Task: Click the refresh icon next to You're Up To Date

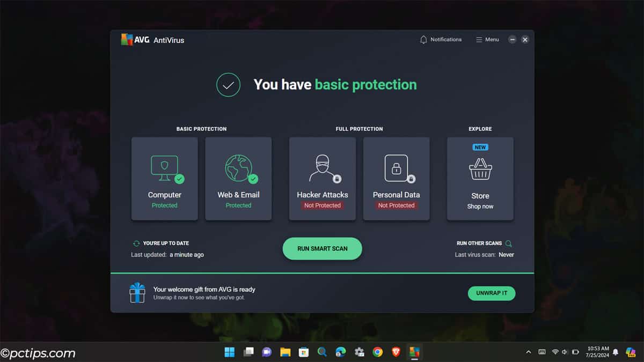Action: pos(137,243)
